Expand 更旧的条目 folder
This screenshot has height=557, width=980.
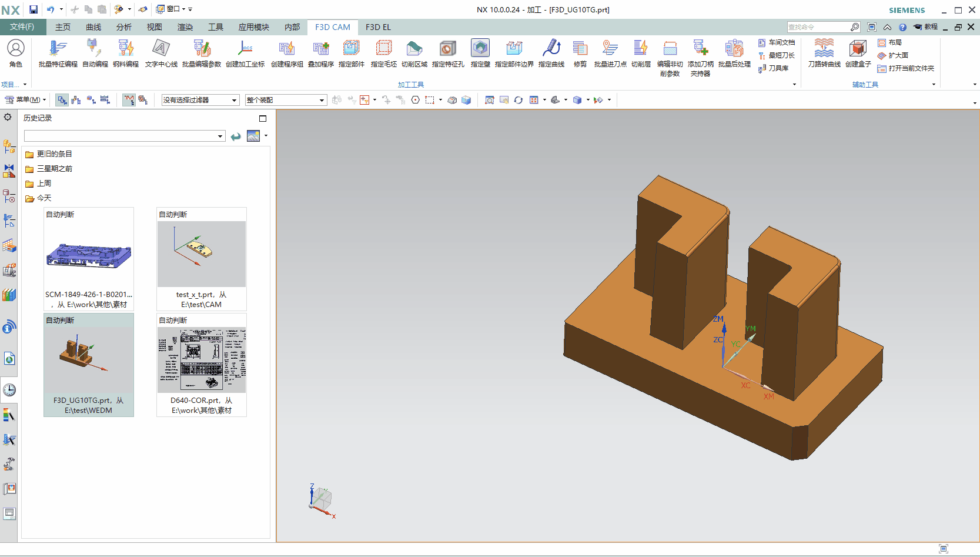tap(48, 154)
